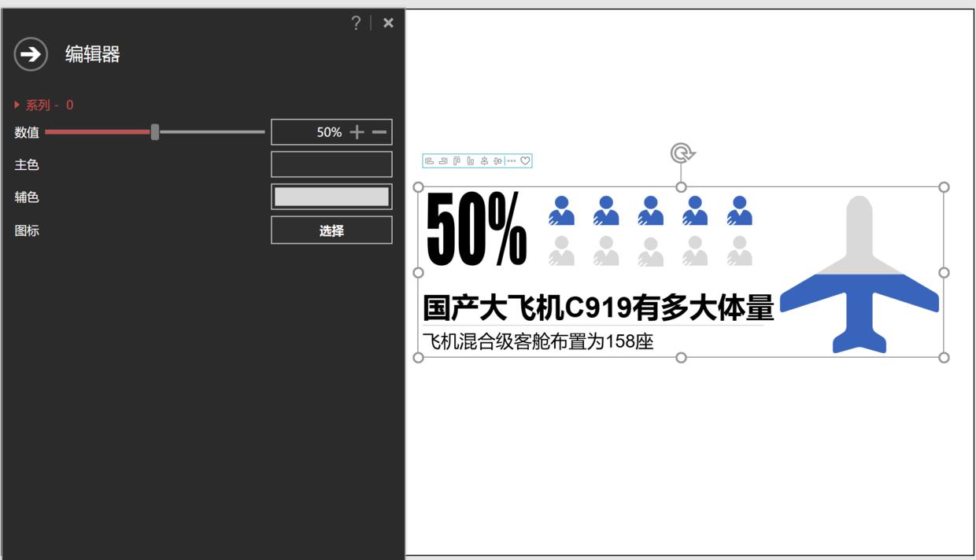Align left icon in floating toolbar
Image resolution: width=976 pixels, height=560 pixels.
point(429,160)
